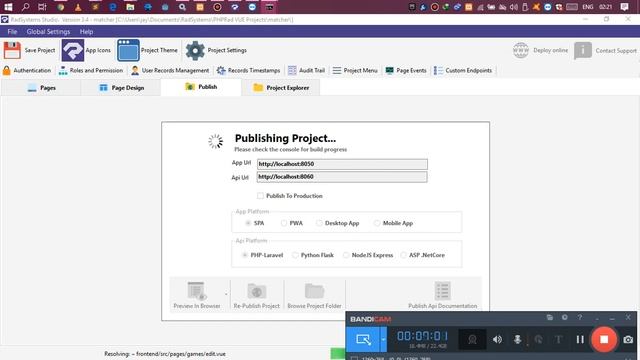This screenshot has width=640, height=360.
Task: Click the App Url input field
Action: click(x=342, y=164)
